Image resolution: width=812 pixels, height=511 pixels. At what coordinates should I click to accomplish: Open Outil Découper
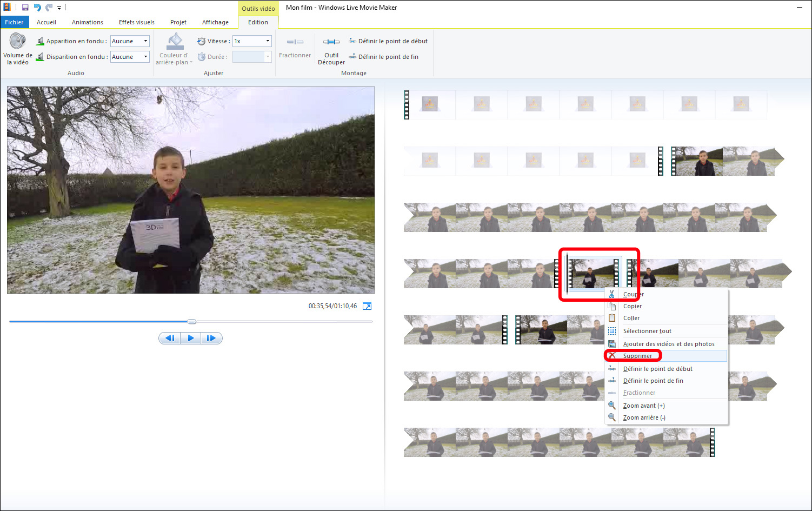[331, 51]
